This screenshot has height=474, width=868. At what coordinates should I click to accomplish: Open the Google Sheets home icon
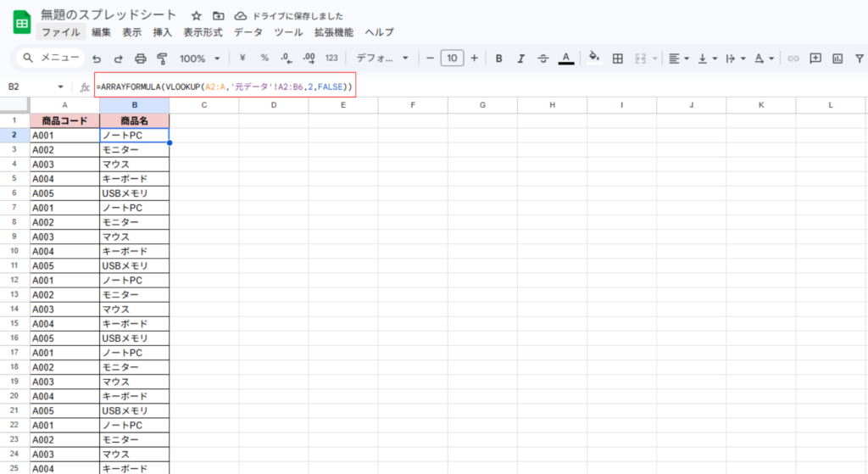pyautogui.click(x=21, y=23)
